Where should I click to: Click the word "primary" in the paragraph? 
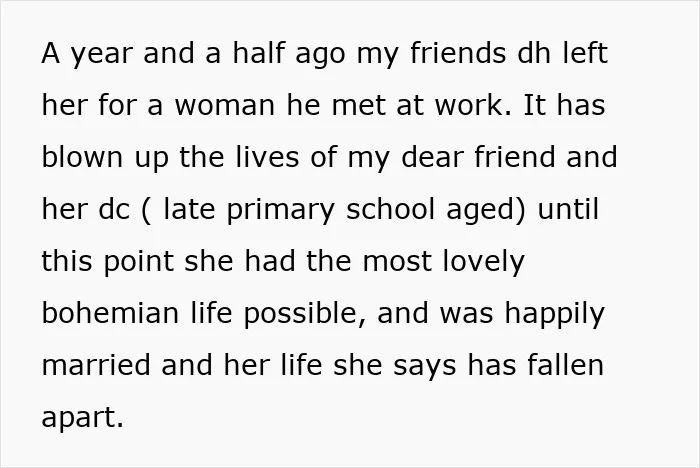pyautogui.click(x=280, y=210)
